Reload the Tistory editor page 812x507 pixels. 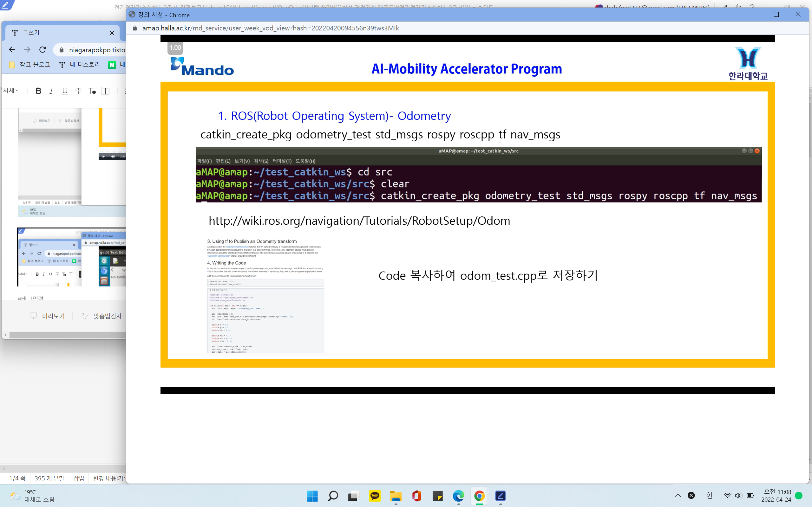click(x=43, y=50)
